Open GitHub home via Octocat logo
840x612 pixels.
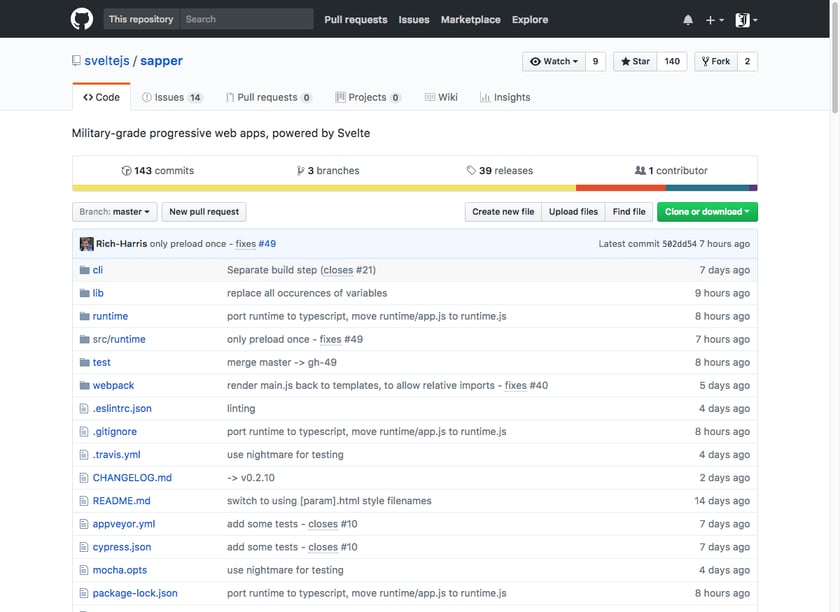[x=82, y=19]
